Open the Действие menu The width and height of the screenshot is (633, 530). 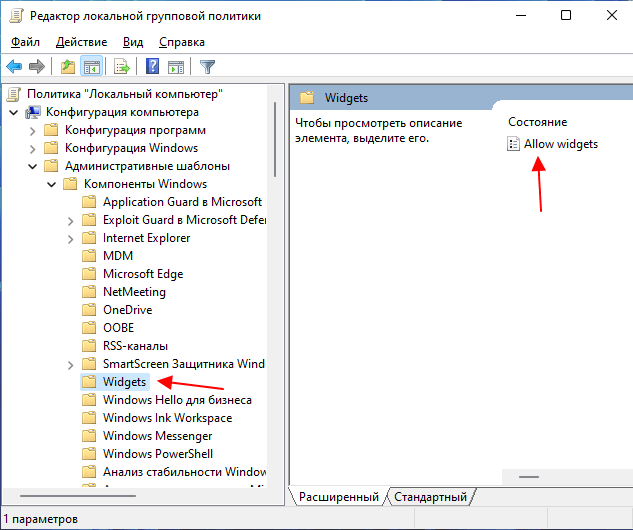82,42
